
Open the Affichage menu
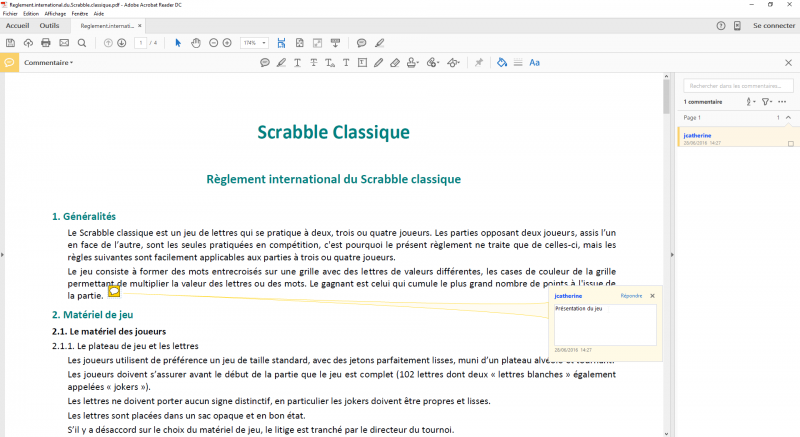pyautogui.click(x=53, y=14)
